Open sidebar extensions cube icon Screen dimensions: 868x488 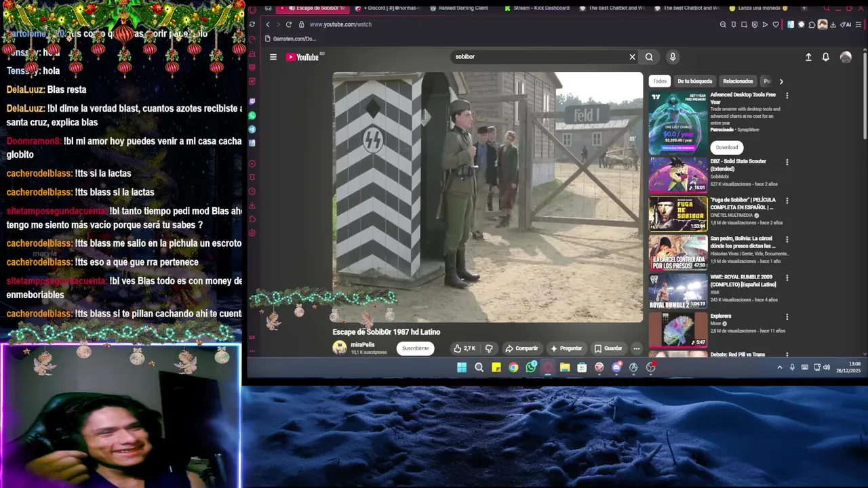coord(252,219)
